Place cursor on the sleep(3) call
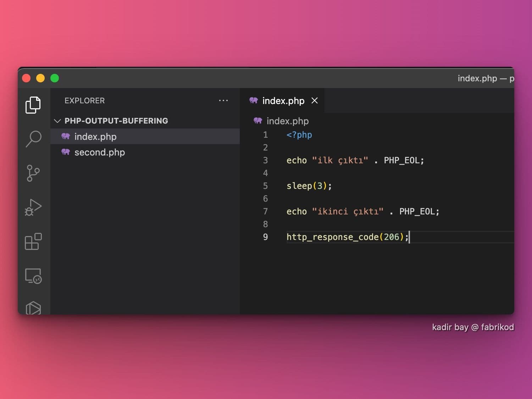The height and width of the screenshot is (399, 532). [x=309, y=186]
